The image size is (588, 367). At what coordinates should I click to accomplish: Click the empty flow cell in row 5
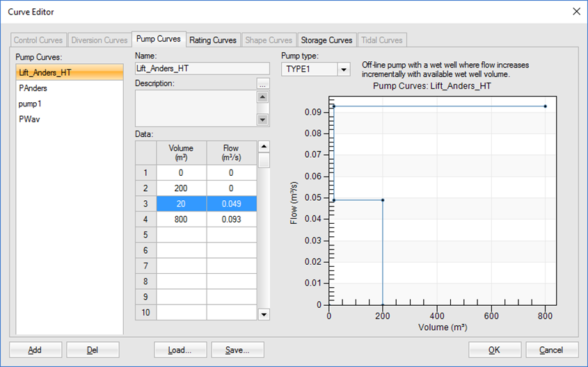pyautogui.click(x=232, y=235)
